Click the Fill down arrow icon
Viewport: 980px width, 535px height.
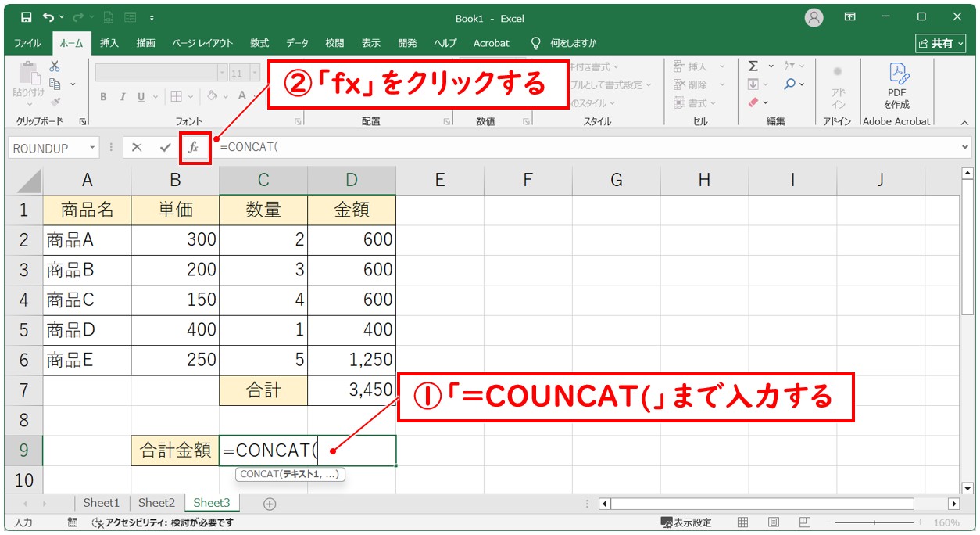752,84
